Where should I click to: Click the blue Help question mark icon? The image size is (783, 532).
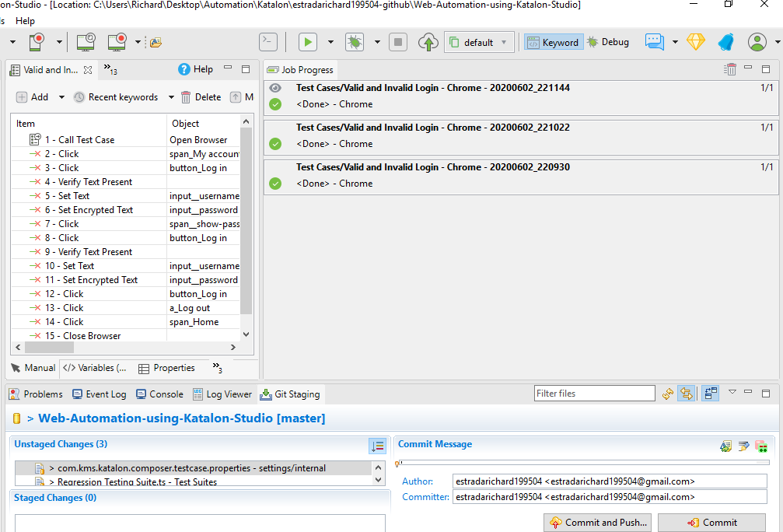click(x=184, y=69)
